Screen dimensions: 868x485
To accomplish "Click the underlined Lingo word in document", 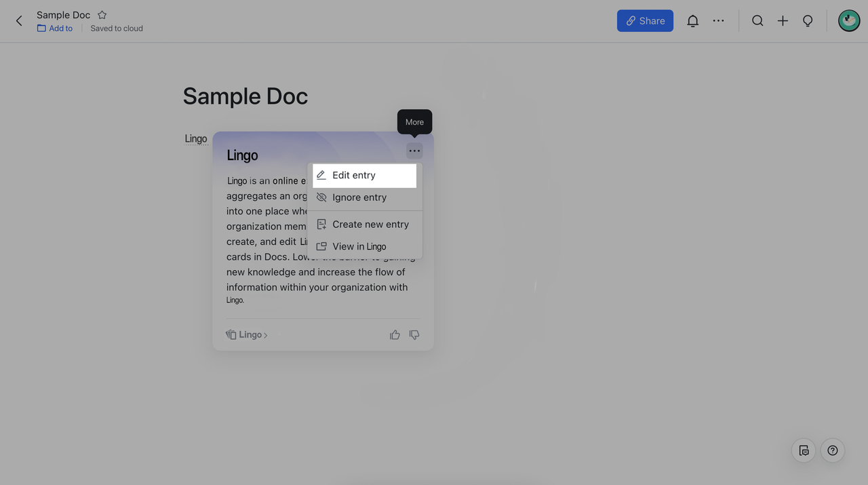I will (x=195, y=139).
